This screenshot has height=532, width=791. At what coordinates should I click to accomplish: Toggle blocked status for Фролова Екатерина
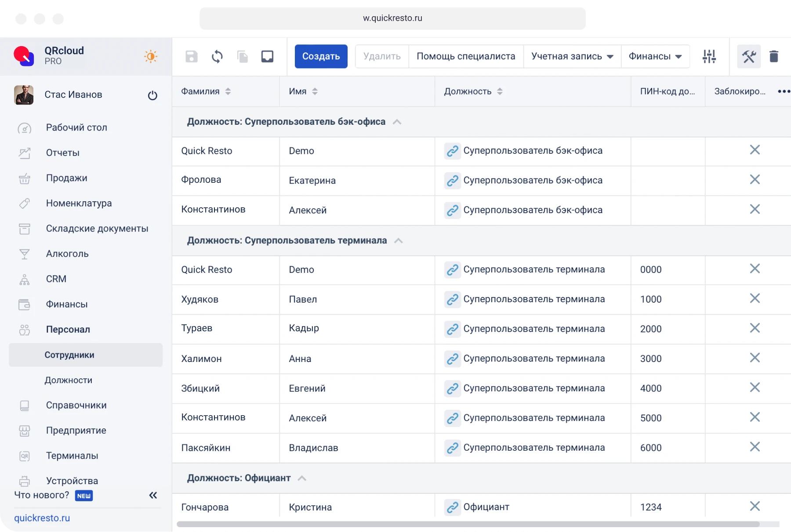pyautogui.click(x=755, y=180)
